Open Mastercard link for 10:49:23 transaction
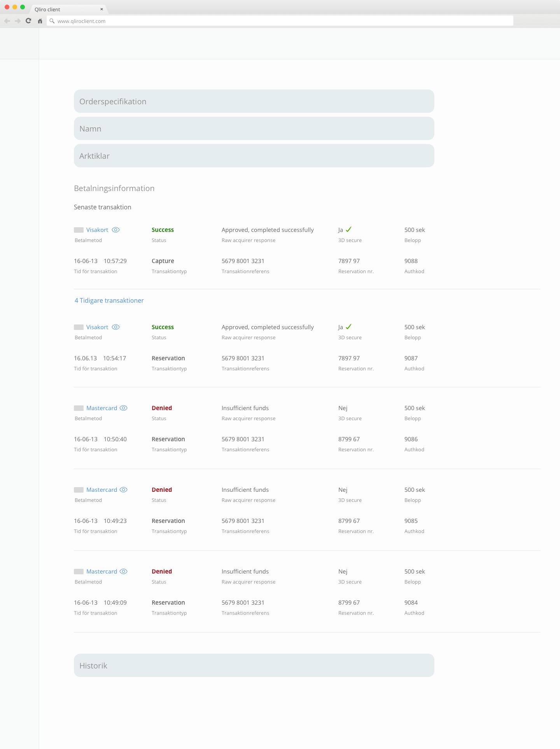This screenshot has width=560, height=749. pos(101,490)
